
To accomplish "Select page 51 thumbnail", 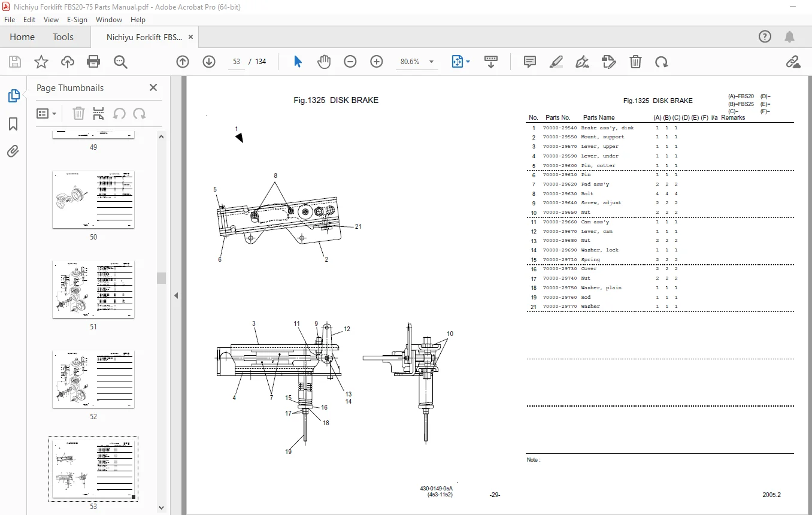I will (x=93, y=289).
